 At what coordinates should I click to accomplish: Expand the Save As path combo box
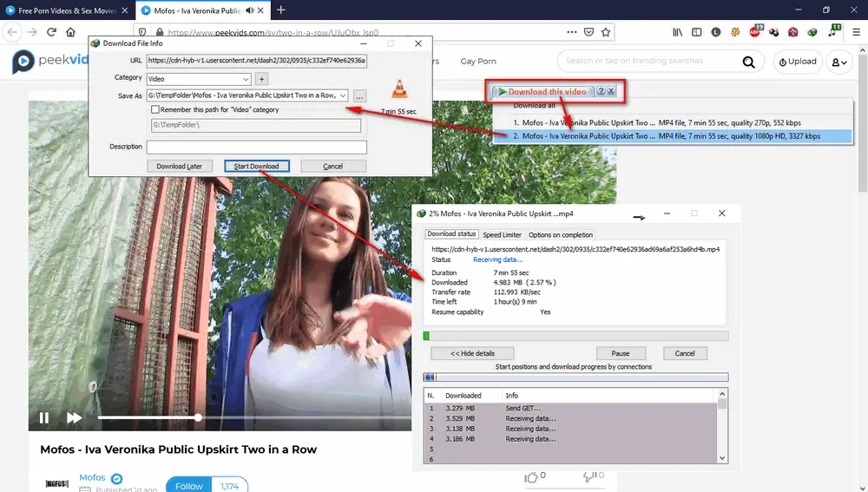343,95
